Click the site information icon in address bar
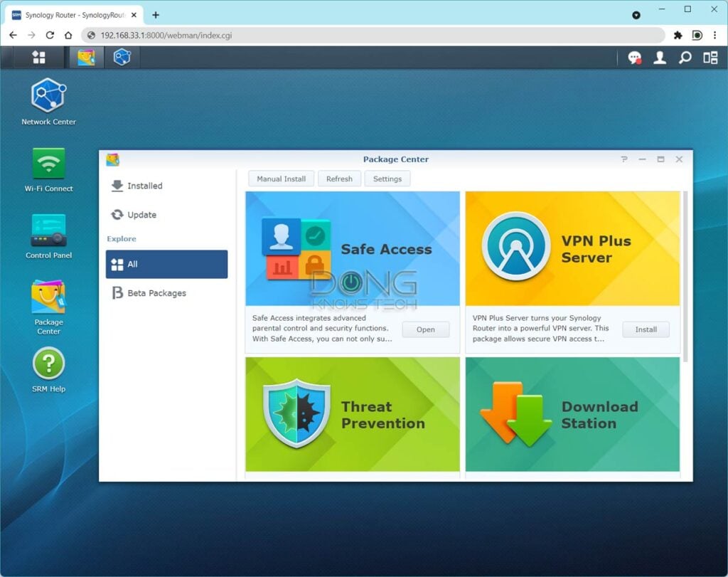Viewport: 728px width, 577px height. pos(92,36)
